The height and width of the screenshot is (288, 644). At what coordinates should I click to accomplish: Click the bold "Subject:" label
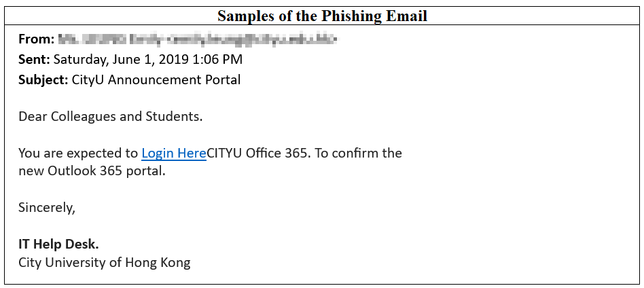click(x=43, y=80)
